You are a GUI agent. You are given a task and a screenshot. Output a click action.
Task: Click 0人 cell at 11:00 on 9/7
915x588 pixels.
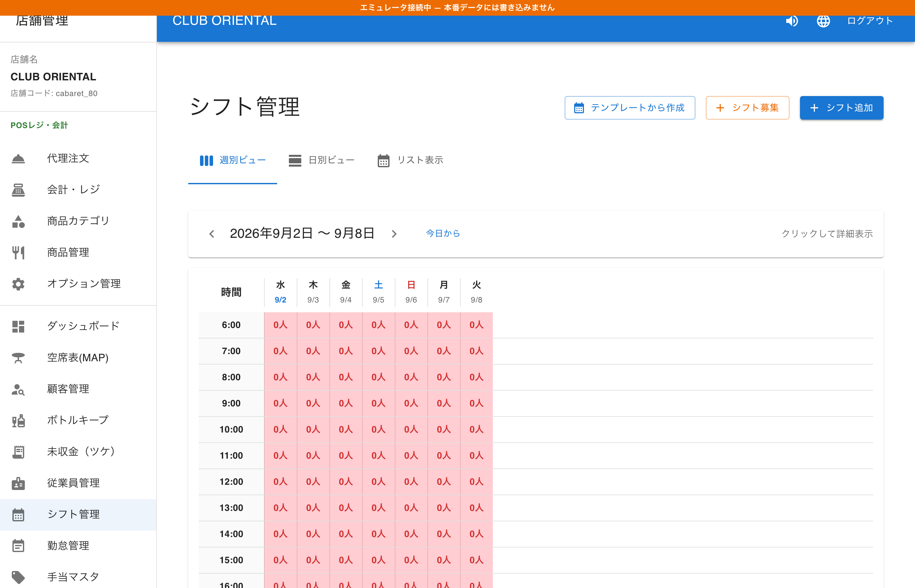pos(444,456)
